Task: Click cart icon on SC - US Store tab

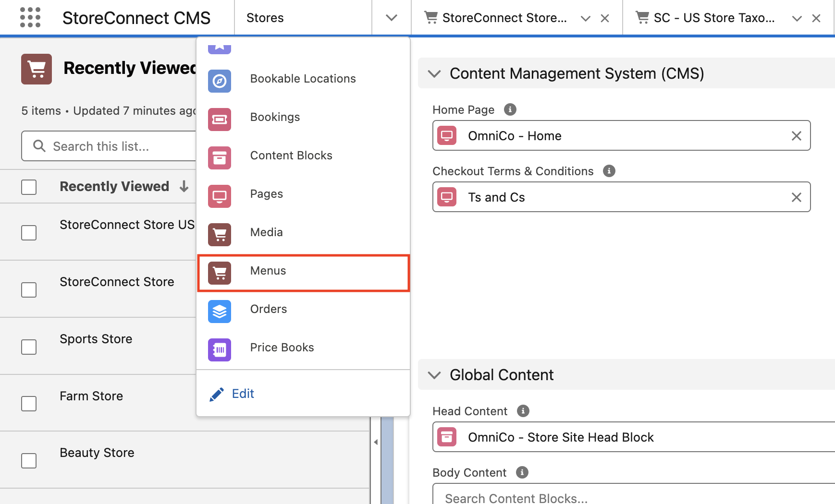Action: tap(642, 17)
